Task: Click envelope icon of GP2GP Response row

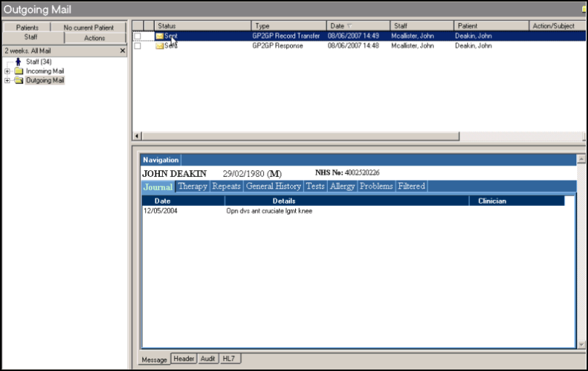Action: (x=159, y=46)
